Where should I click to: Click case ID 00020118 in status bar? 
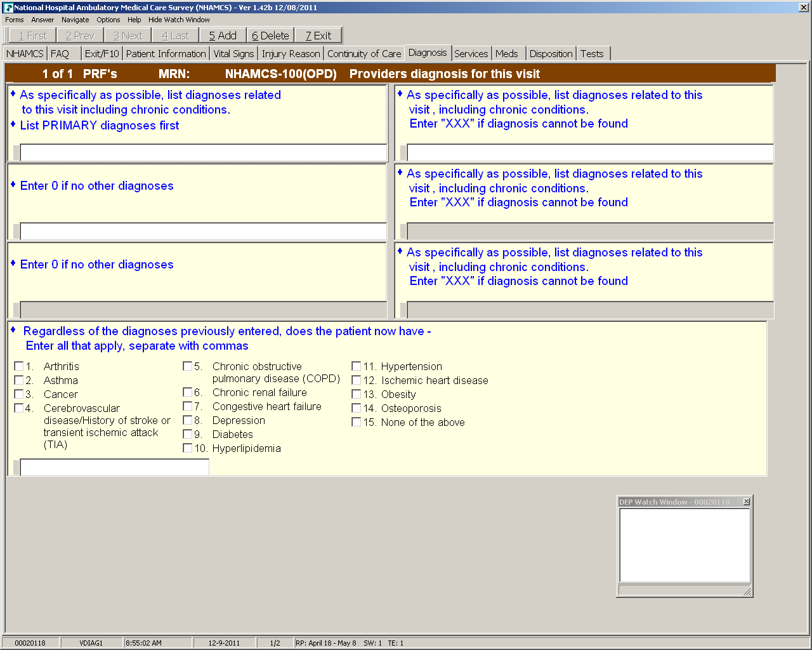click(x=30, y=643)
